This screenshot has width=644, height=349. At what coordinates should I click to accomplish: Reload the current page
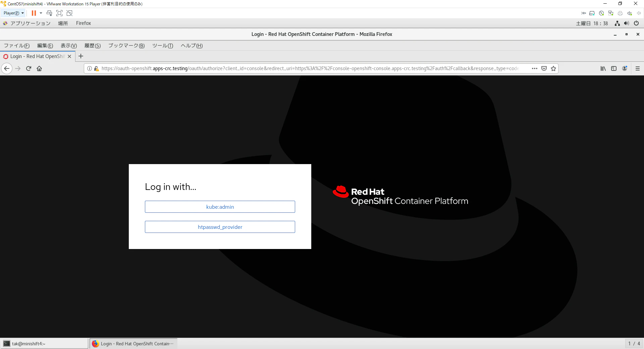click(29, 68)
